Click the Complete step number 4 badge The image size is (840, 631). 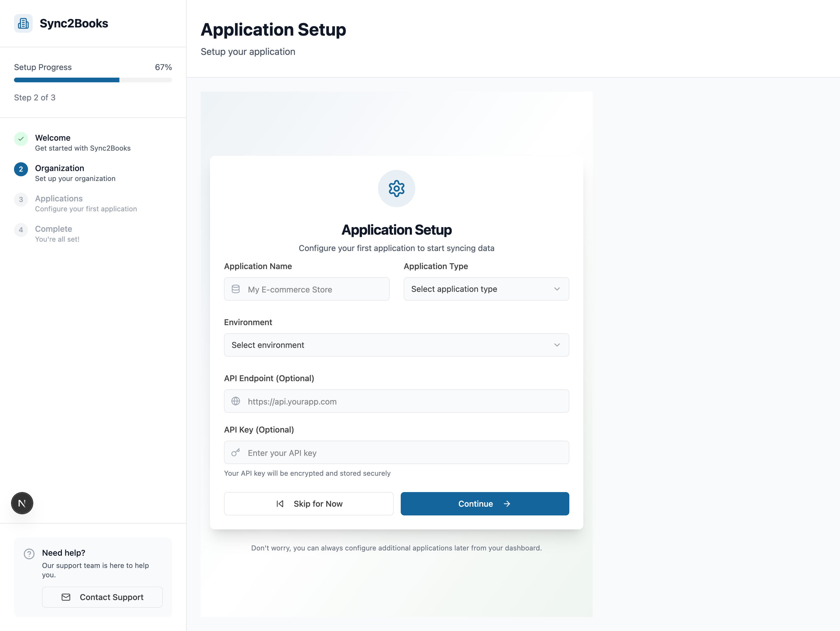coord(21,230)
